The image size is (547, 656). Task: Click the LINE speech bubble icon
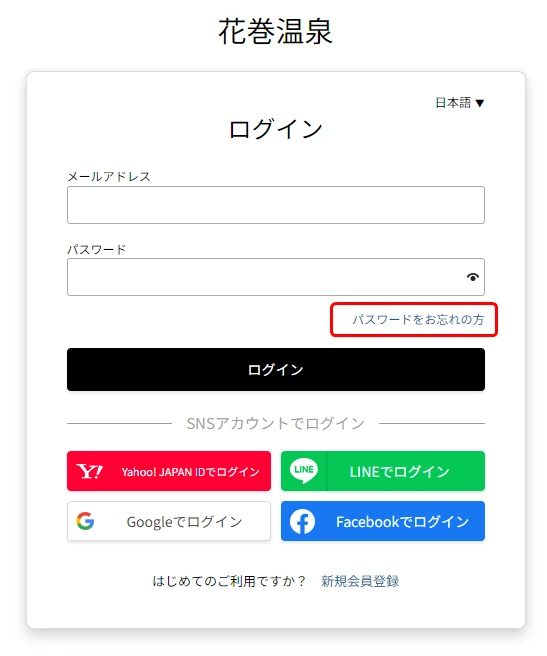pos(303,471)
